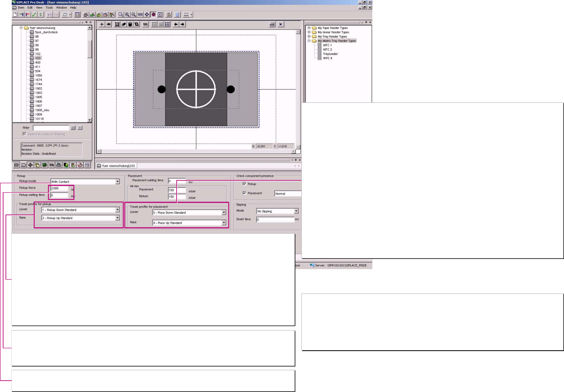
Task: Open the Tools menu
Action: [49, 7]
